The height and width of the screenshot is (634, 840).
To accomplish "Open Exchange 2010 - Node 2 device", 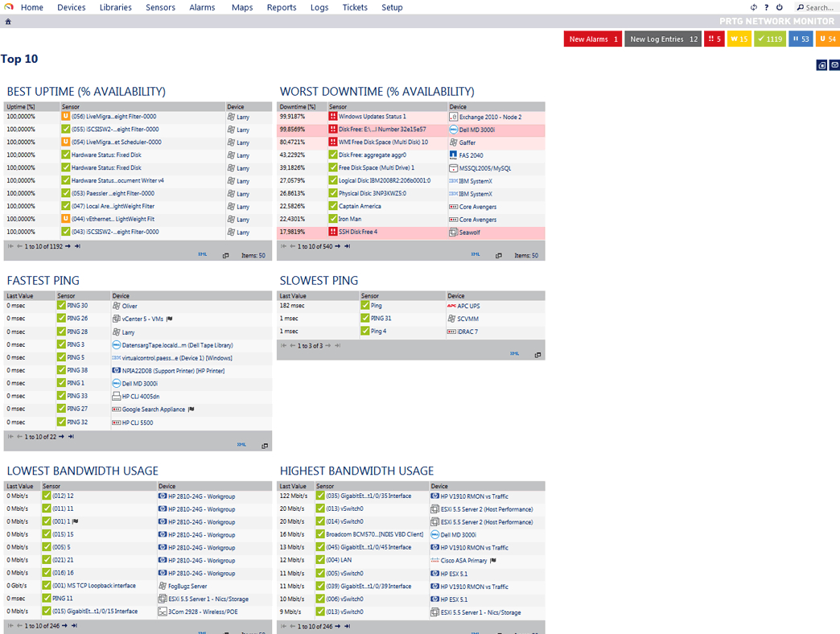I will 490,117.
